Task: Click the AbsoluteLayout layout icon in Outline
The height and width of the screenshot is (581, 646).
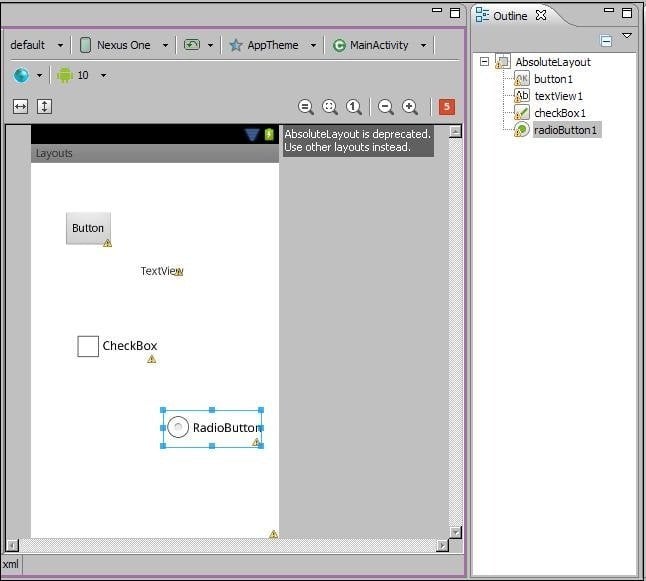Action: [x=503, y=61]
